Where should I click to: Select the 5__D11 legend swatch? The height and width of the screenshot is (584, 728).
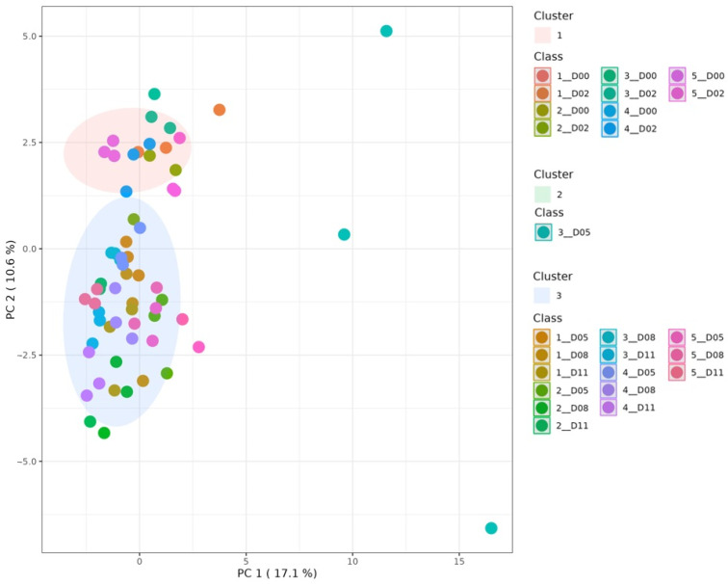coord(677,372)
